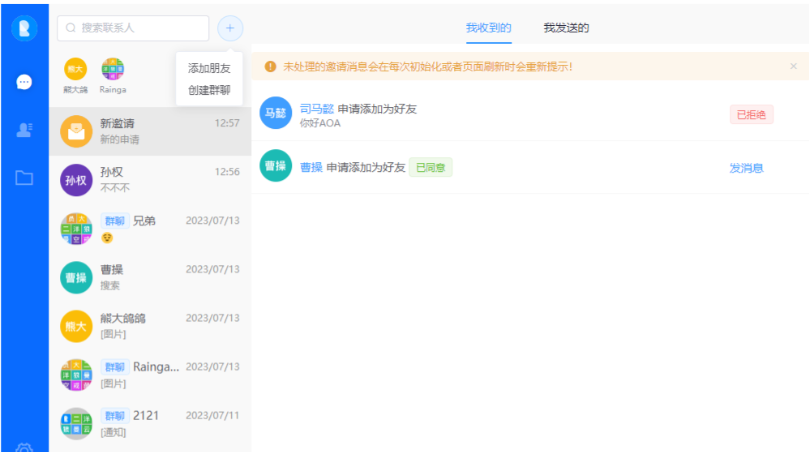
Task: Click the 兄弟 group avatar
Action: point(76,229)
